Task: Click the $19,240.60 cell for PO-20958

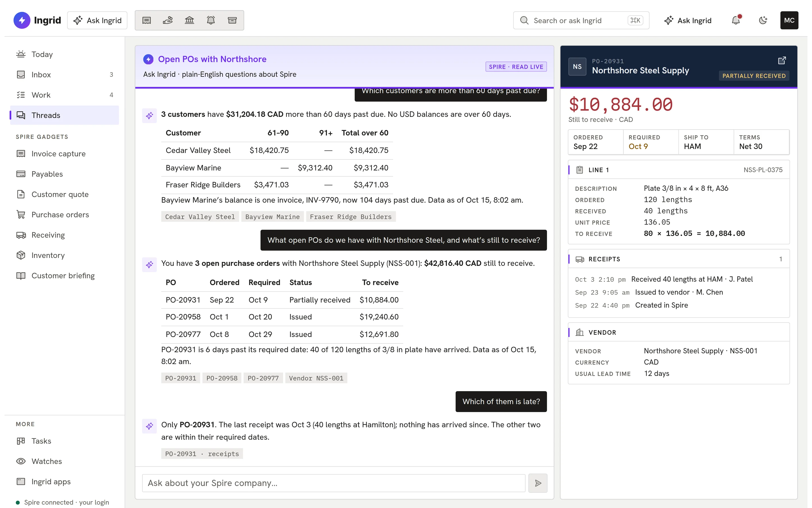Action: point(379,317)
